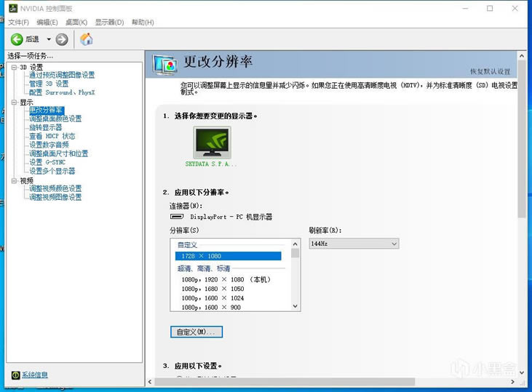Screen dimensions: 532x392
Task: Click the 更改分辨率 header icon
Action: 165,65
